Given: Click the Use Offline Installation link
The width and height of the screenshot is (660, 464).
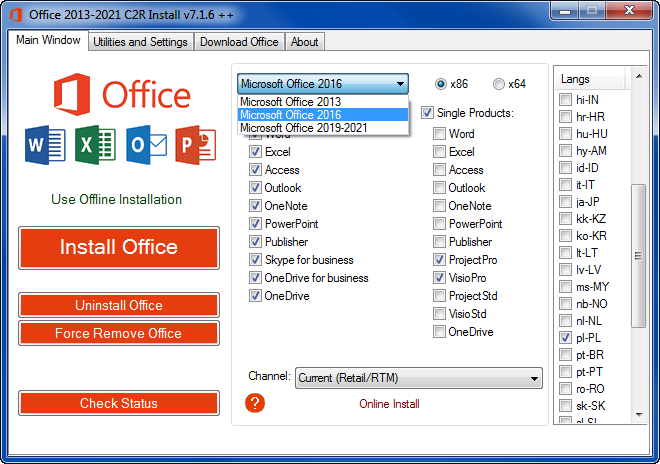Looking at the screenshot, I should (x=116, y=199).
